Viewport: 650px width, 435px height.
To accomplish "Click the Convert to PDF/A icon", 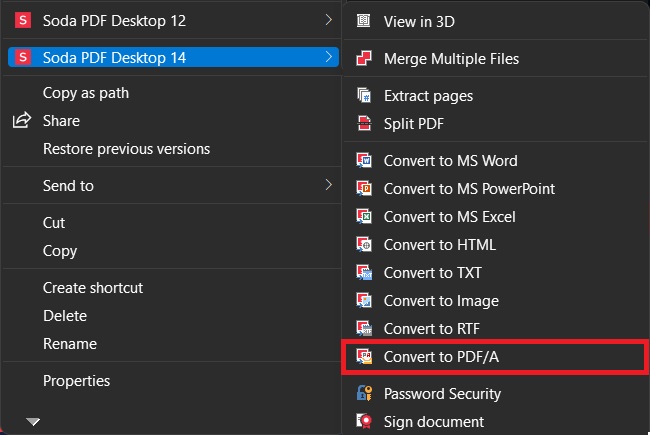I will pos(364,356).
